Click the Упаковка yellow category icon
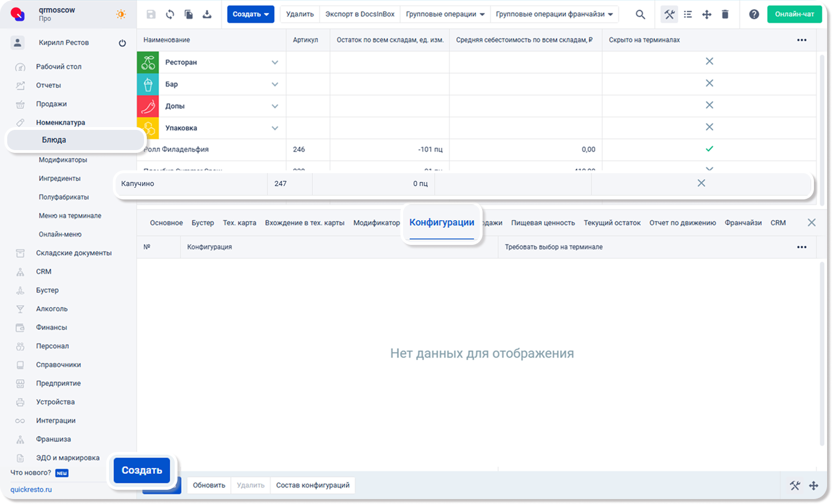 148,128
